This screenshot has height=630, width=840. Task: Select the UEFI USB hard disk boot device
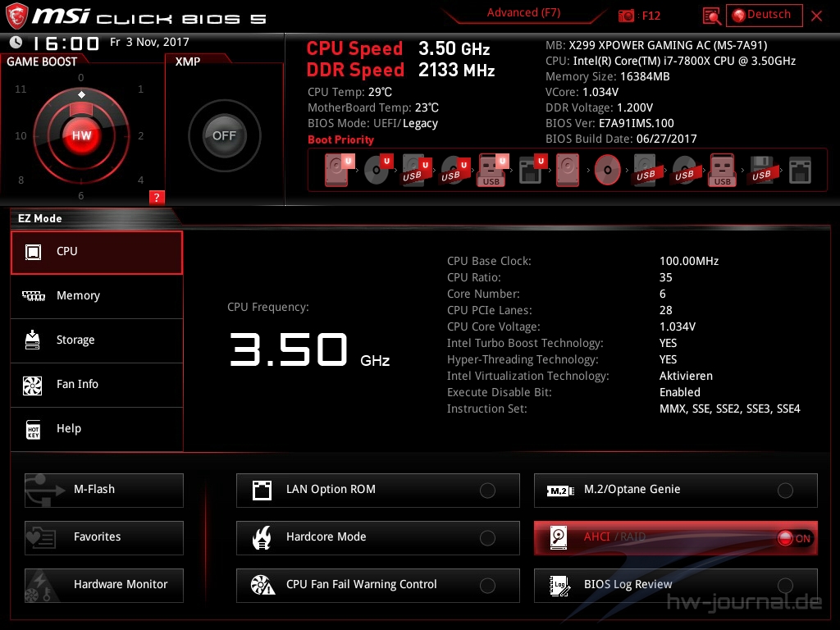point(416,170)
